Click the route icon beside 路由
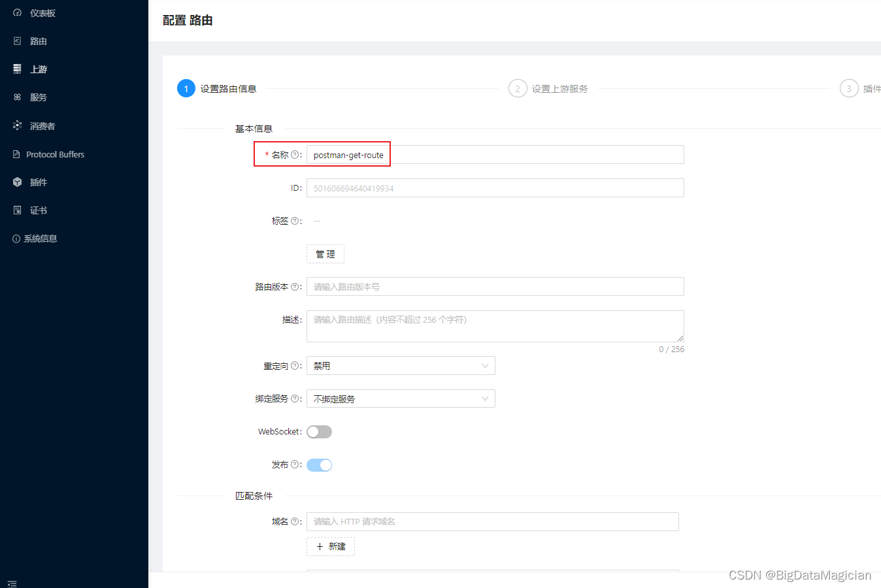The image size is (881, 588). pyautogui.click(x=18, y=41)
